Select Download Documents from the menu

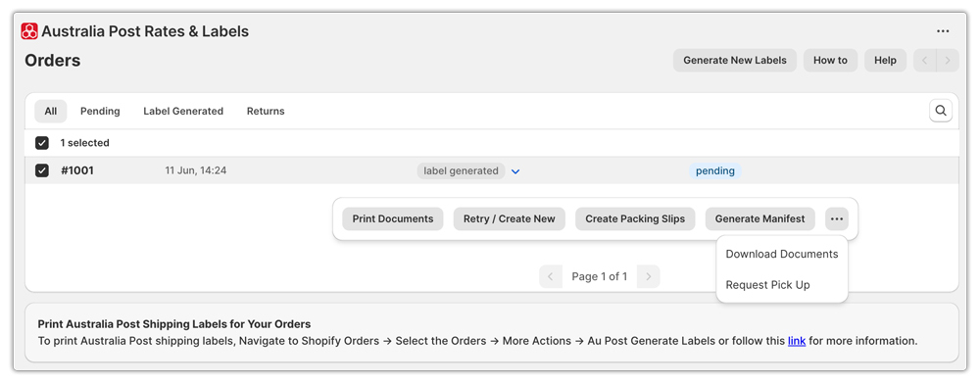tap(782, 254)
